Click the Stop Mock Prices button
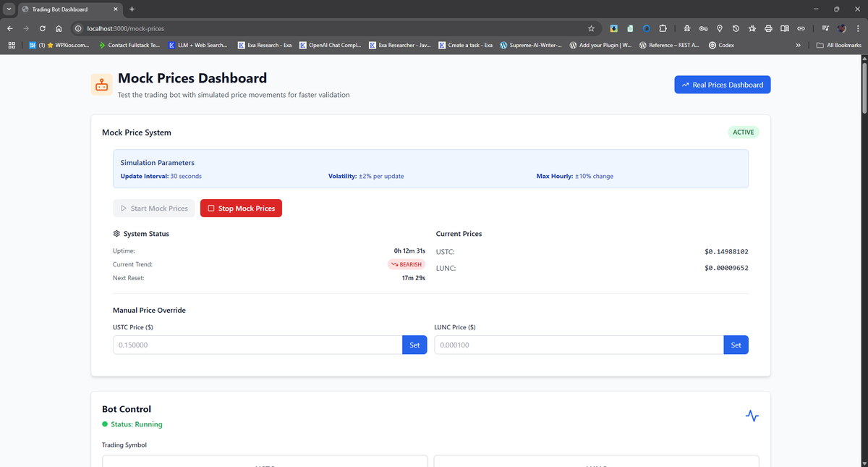Screen dimensions: 868x467 (x=241, y=209)
